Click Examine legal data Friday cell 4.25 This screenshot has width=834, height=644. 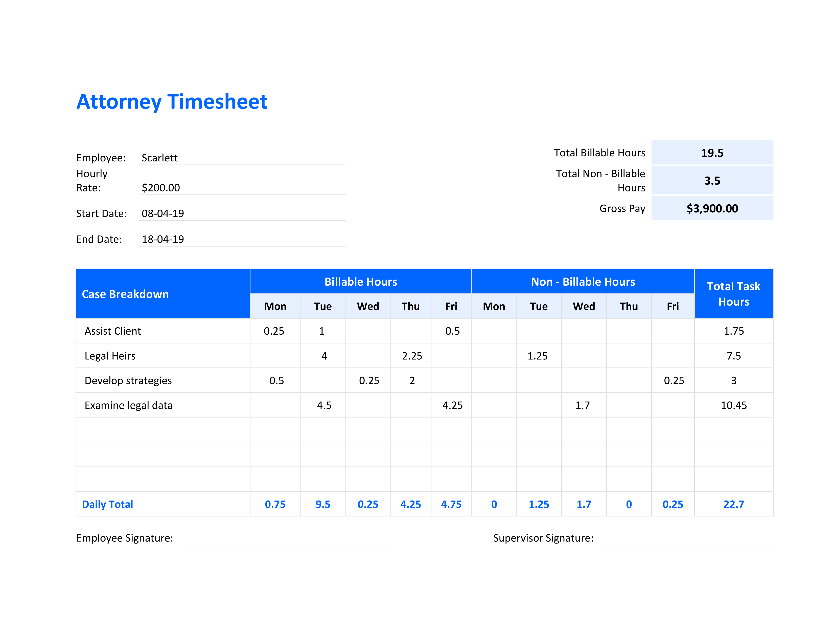tap(451, 405)
